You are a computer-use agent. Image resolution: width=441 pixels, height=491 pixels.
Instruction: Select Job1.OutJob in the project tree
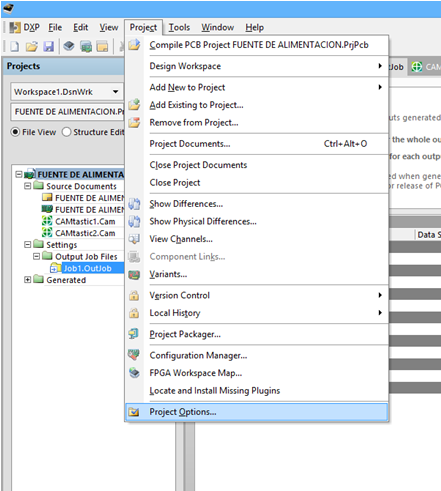click(x=87, y=268)
